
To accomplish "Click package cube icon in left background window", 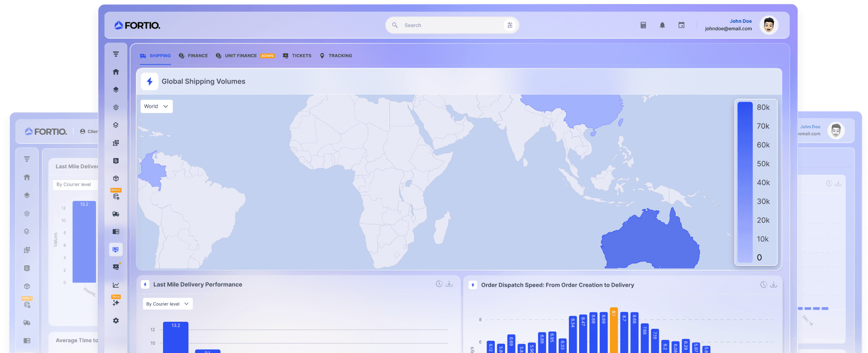I will 27,286.
